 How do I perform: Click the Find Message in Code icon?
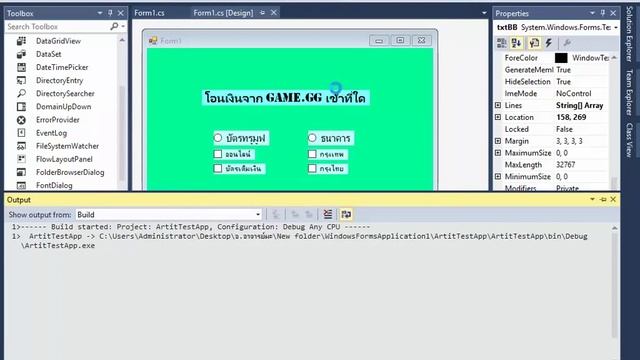pos(276,214)
